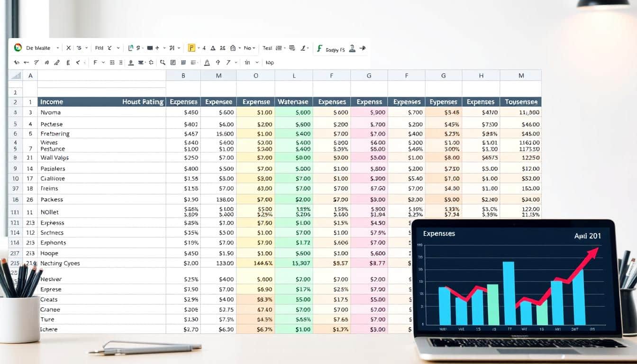
Task: Click the right-pointing arrow ending top toolbar
Action: coord(363,48)
